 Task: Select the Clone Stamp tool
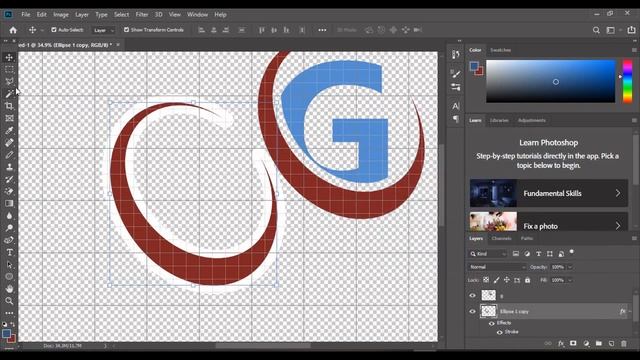[9, 167]
